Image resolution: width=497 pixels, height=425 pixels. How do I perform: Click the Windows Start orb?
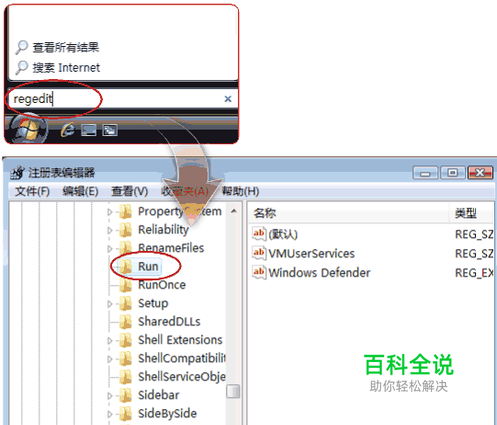(28, 129)
